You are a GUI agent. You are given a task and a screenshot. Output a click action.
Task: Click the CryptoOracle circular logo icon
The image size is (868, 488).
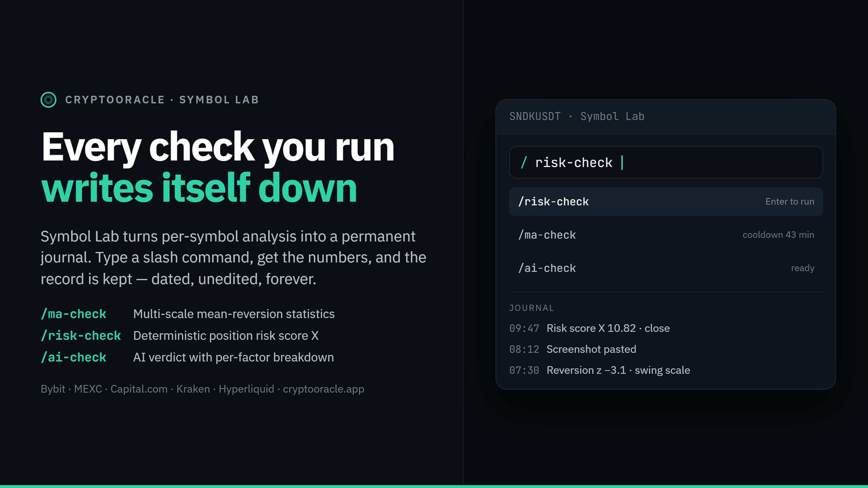tap(48, 100)
